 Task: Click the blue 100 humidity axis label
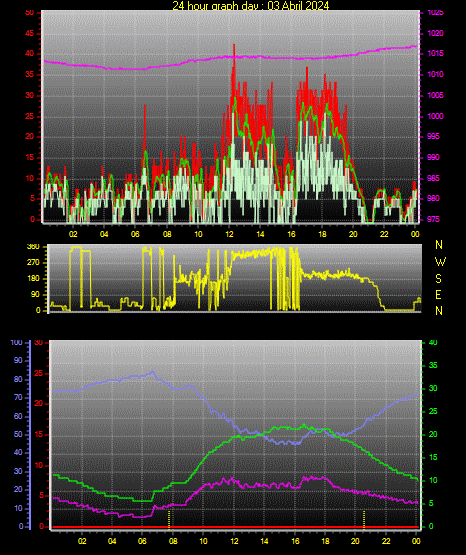(16, 343)
